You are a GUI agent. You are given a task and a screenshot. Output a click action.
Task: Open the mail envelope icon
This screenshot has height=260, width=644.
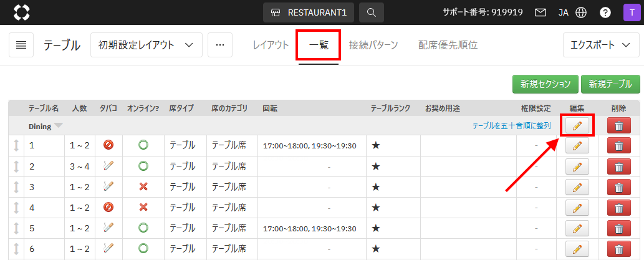(541, 12)
